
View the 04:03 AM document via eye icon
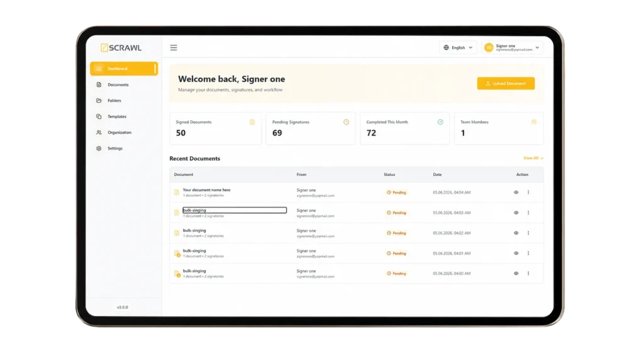pos(516,212)
